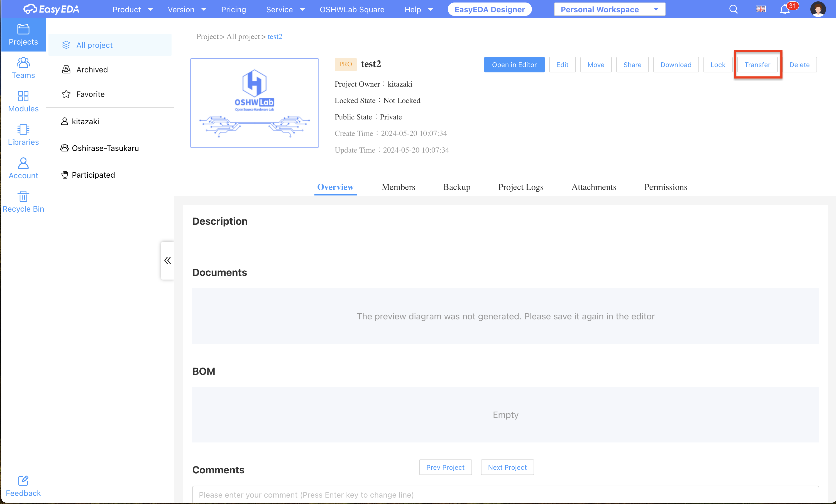This screenshot has height=504, width=836.
Task: Click the Feedback icon
Action: [23, 486]
